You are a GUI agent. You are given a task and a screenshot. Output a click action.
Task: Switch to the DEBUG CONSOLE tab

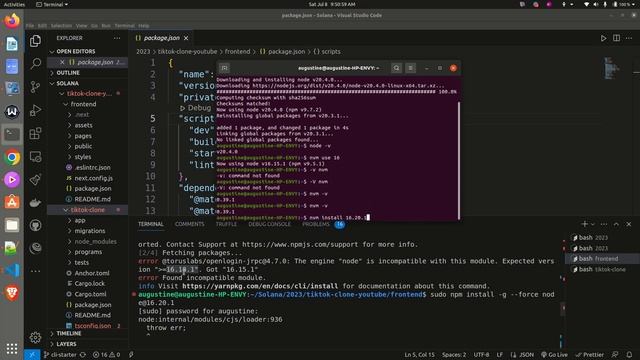pos(269,224)
